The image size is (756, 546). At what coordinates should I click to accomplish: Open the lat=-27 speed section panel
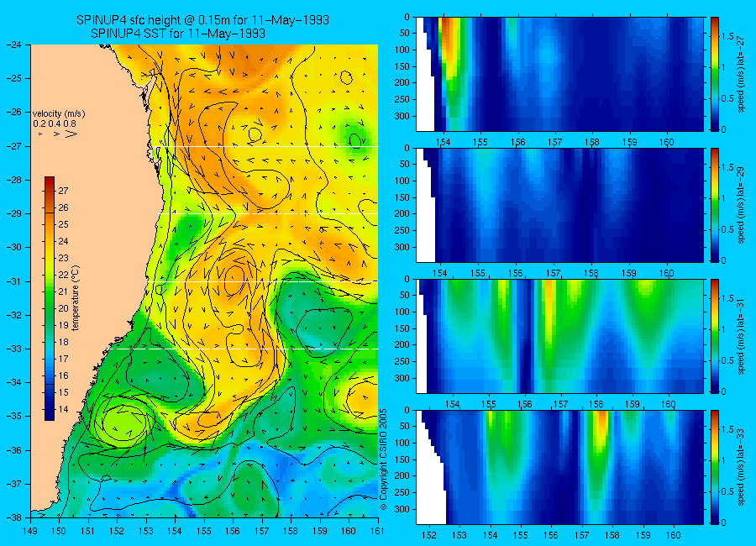[x=559, y=74]
